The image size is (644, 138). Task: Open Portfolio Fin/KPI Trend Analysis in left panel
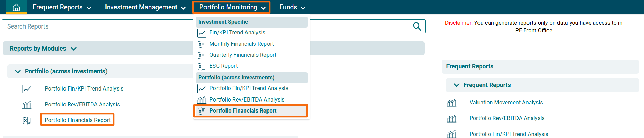[x=84, y=89]
